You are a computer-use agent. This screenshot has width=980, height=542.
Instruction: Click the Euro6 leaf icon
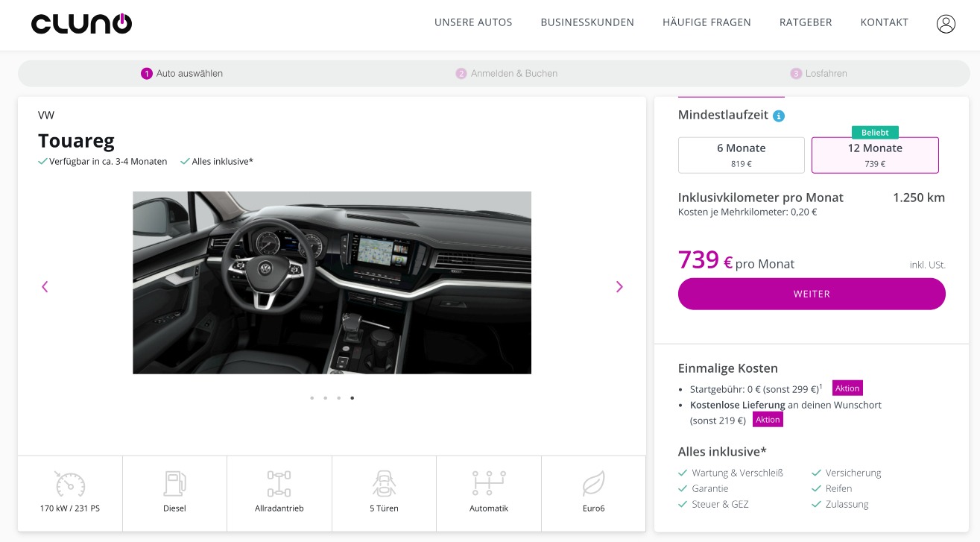(593, 484)
